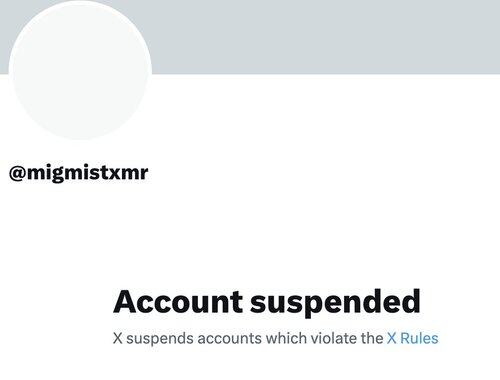The height and width of the screenshot is (380, 500).
Task: Click 'migmist' portion of the username
Action: (x=68, y=173)
